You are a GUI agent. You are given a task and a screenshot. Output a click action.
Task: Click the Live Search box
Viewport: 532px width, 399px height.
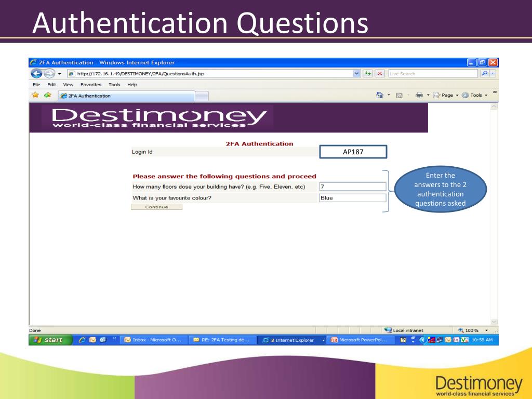(433, 73)
